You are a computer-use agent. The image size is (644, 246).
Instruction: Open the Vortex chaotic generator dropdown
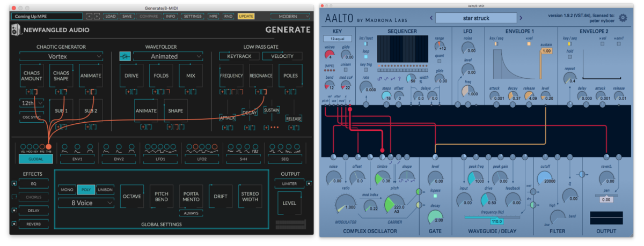click(61, 56)
